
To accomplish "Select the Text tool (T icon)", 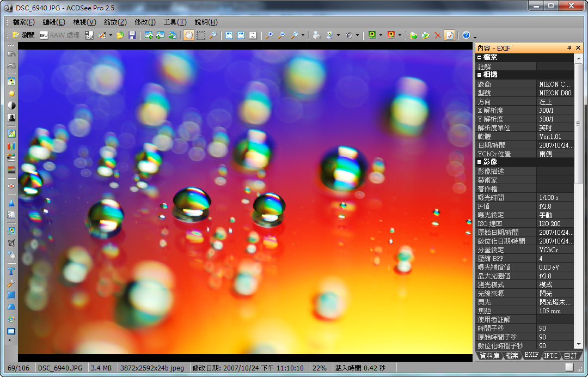I will point(11,271).
